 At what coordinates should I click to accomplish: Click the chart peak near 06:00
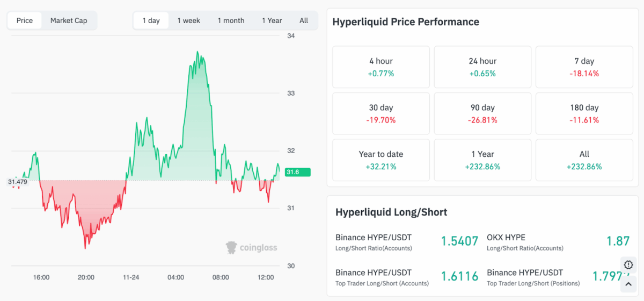tap(197, 53)
